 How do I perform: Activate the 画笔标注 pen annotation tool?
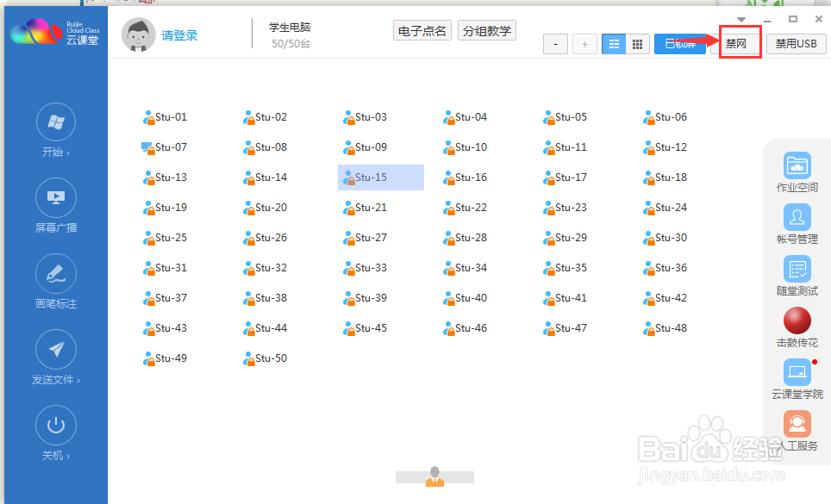point(56,274)
